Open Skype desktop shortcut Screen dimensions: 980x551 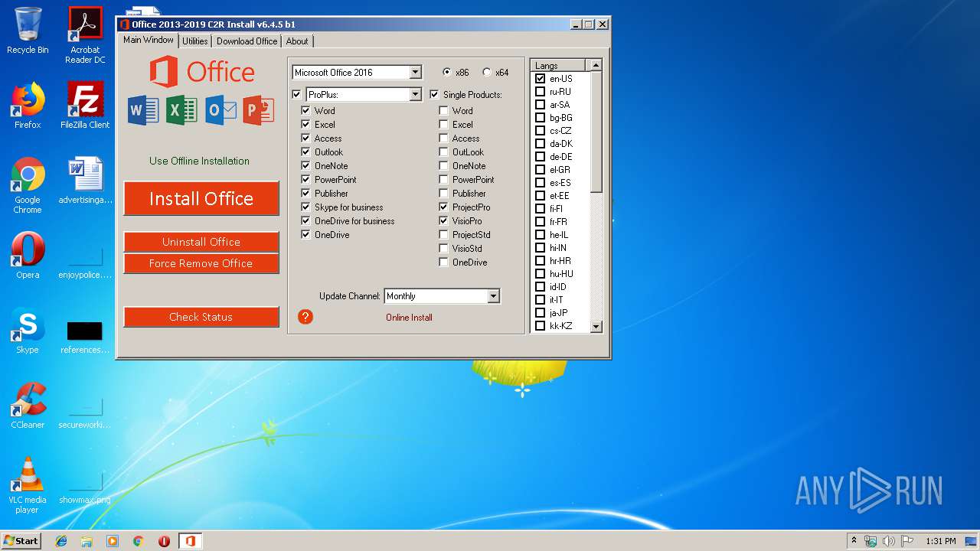pyautogui.click(x=28, y=331)
